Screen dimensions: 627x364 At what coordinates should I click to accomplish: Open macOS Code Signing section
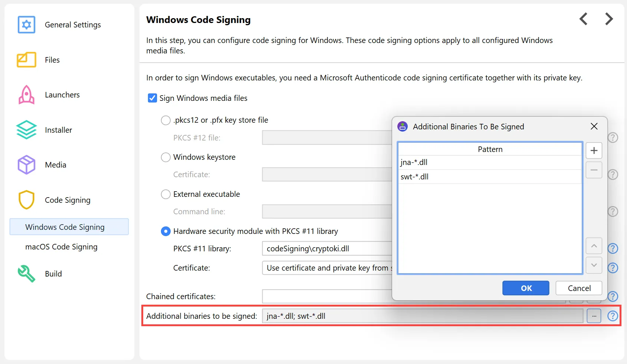[61, 247]
